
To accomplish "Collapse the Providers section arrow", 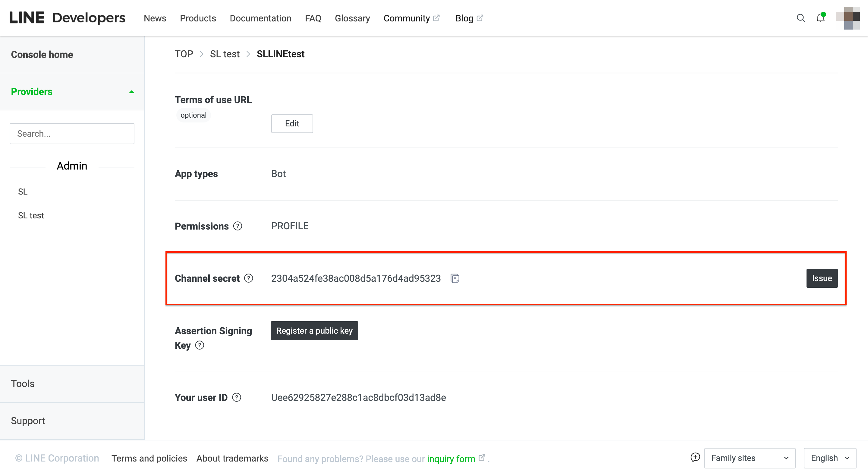I will click(x=131, y=92).
